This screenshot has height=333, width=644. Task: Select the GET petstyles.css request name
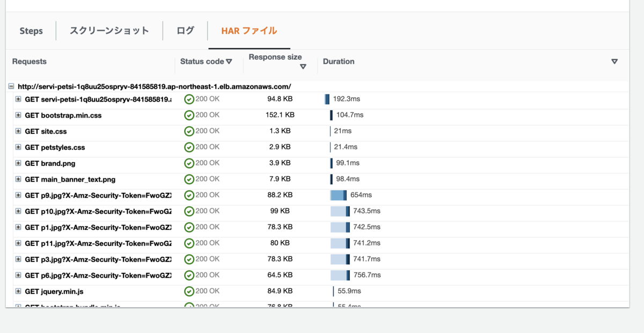coord(55,147)
